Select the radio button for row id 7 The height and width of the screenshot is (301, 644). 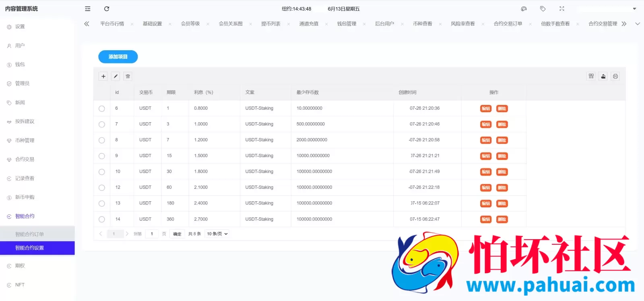tap(102, 125)
